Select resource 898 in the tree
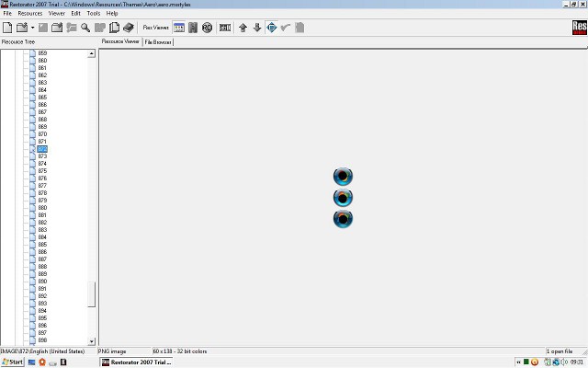Viewport: 588px width, 368px height. [x=42, y=339]
